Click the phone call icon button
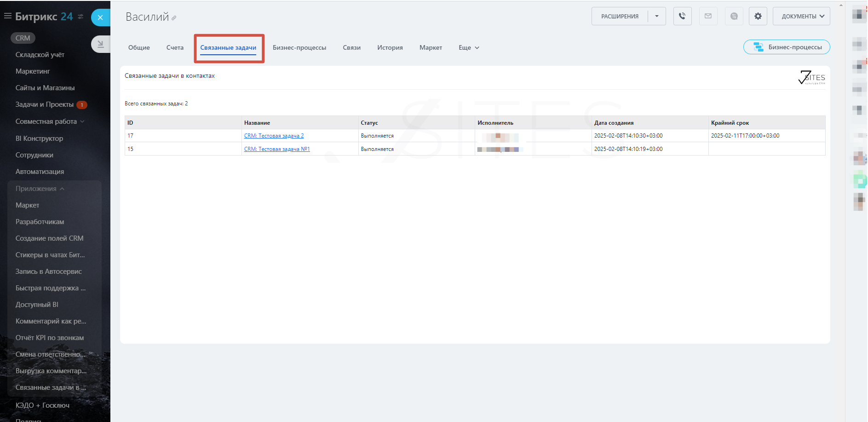Viewport: 868px width, 422px height. point(682,16)
